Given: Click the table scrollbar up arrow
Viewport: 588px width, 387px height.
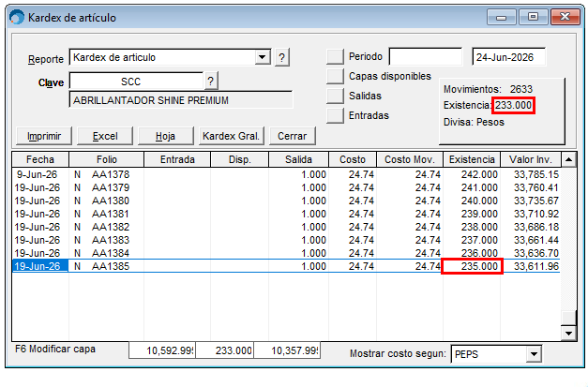Looking at the screenshot, I should (568, 159).
